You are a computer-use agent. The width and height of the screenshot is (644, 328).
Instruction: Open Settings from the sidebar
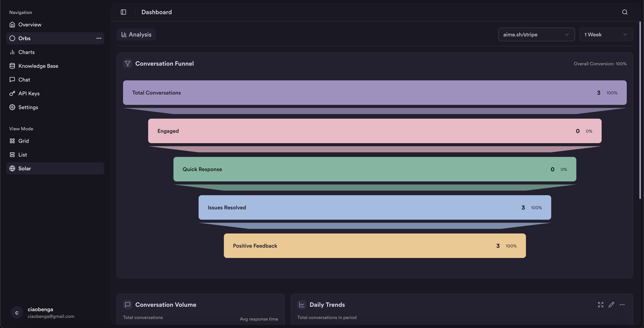coord(28,107)
